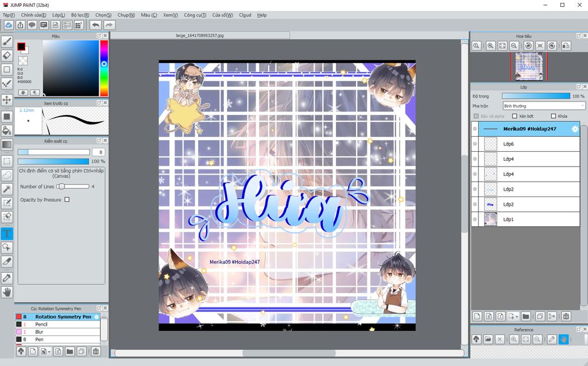Image resolution: width=588 pixels, height=366 pixels.
Task: Pick the Gradient tool
Action: pyautogui.click(x=7, y=145)
